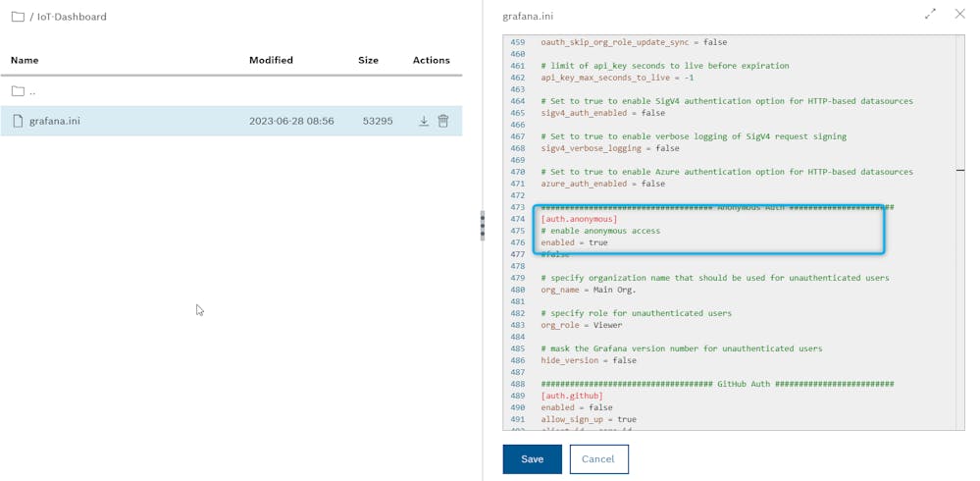The height and width of the screenshot is (481, 980).
Task: Click the folder icon next to IoT-Dashboard breadcrumb
Action: click(18, 17)
